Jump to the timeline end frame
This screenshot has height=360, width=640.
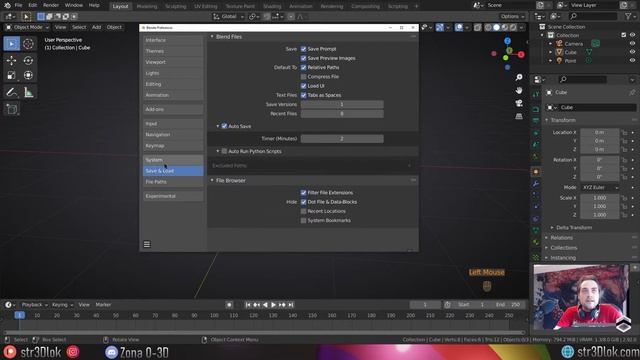point(291,305)
